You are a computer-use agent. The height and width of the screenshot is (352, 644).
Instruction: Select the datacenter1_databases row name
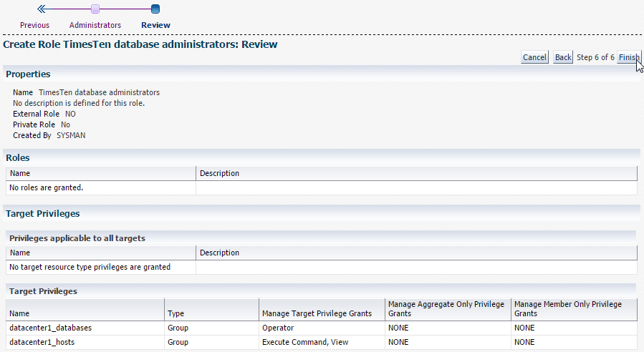(51, 328)
